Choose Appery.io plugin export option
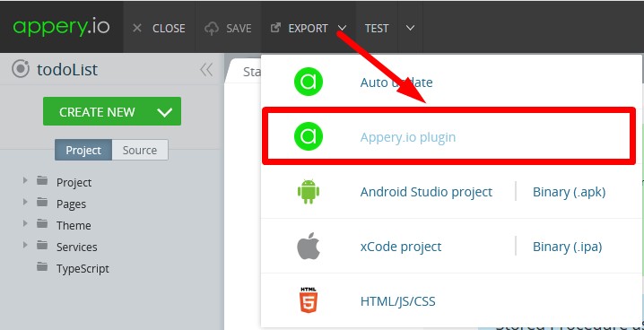The height and width of the screenshot is (330, 644). pyautogui.click(x=408, y=136)
